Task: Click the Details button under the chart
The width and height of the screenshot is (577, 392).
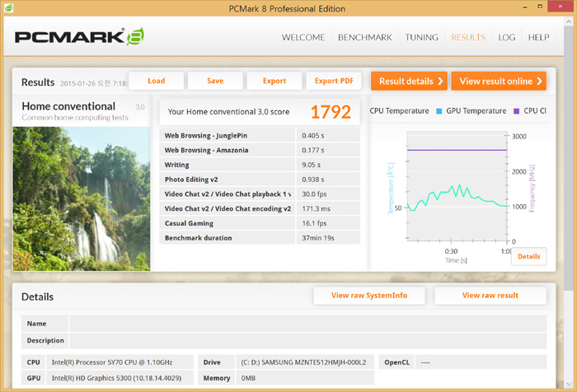Action: tap(528, 257)
